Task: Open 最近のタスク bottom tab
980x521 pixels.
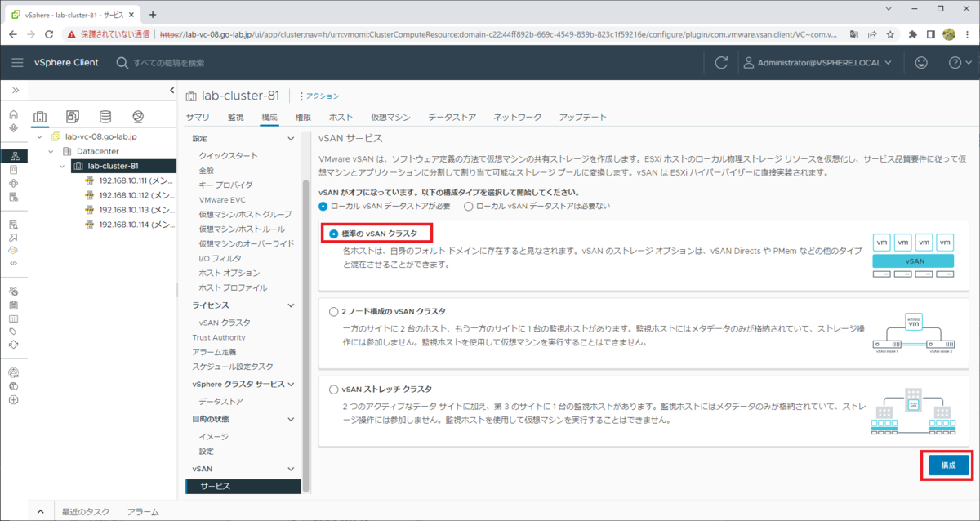Action: tap(86, 512)
